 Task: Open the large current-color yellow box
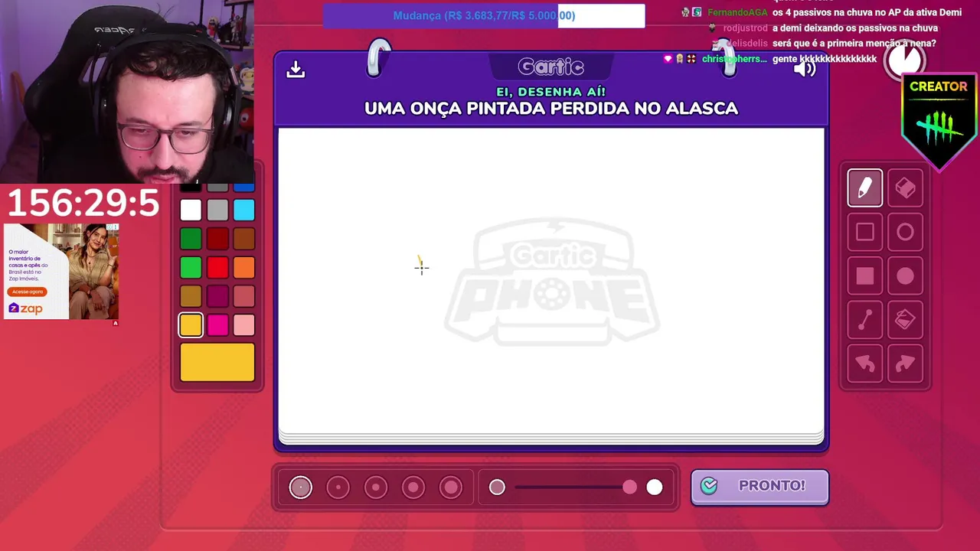click(x=217, y=362)
